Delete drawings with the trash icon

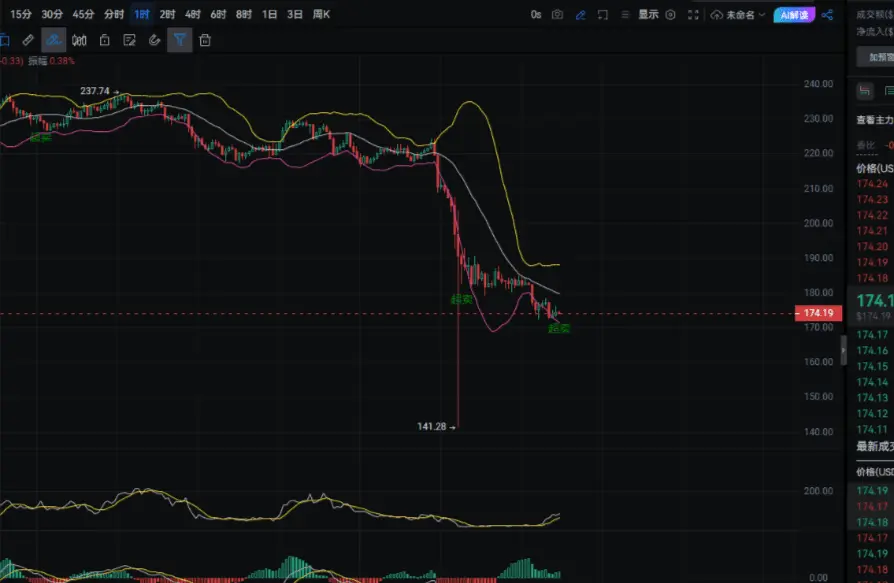tap(205, 40)
